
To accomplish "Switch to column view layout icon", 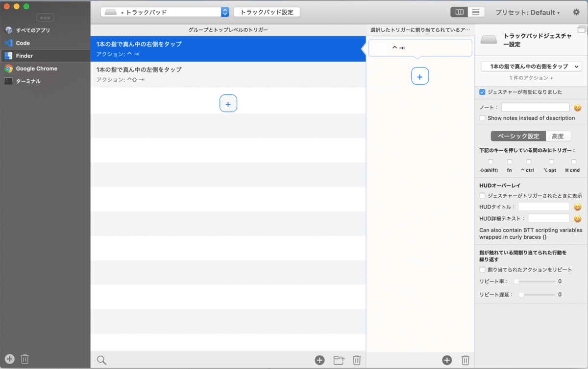I will 459,12.
